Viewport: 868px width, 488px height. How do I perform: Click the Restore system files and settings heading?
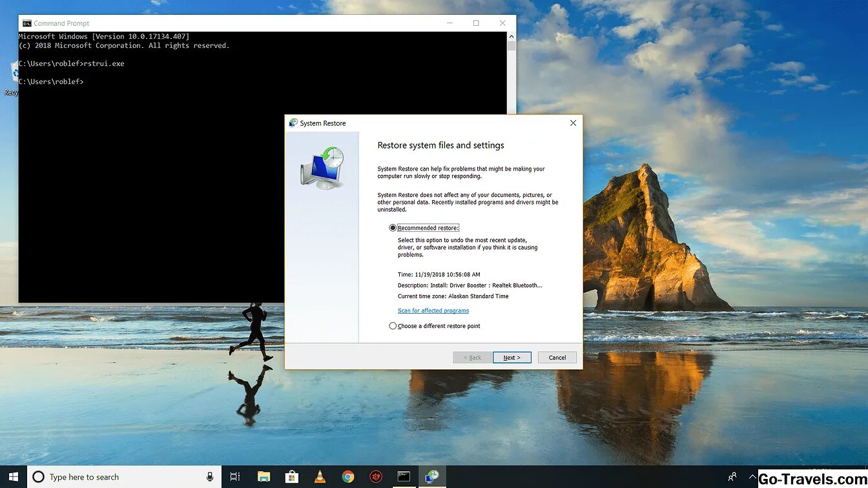(440, 145)
